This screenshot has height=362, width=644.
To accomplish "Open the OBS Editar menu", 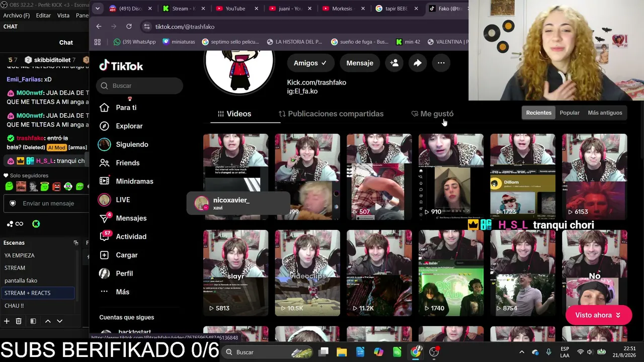I will pos(43,16).
